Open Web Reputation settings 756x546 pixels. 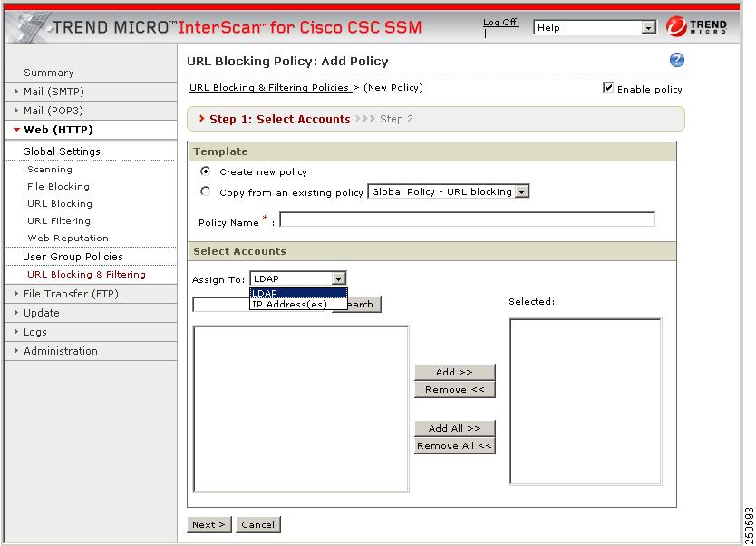pos(67,238)
